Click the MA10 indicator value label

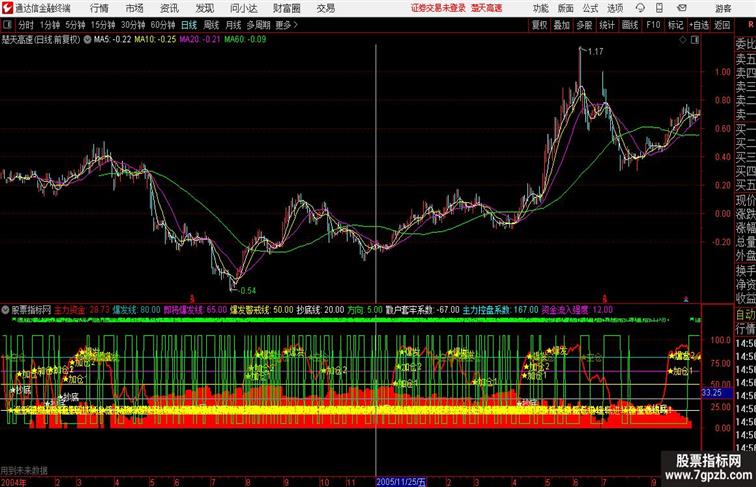tap(155, 40)
